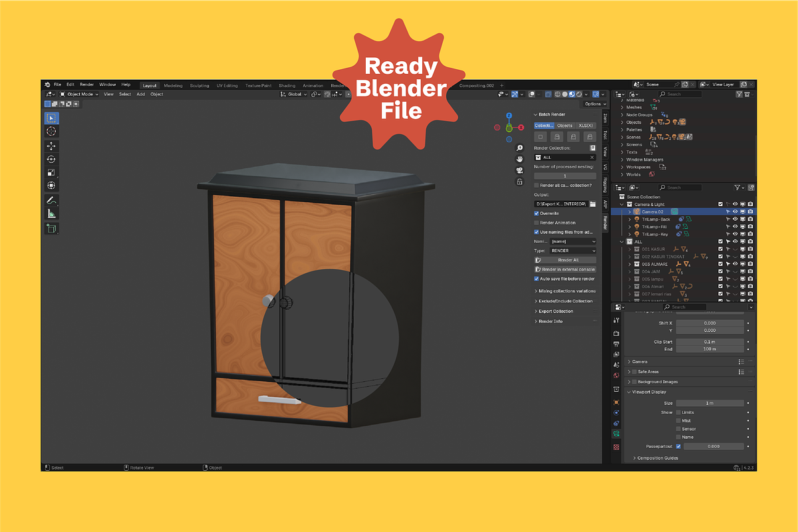The width and height of the screenshot is (798, 532).
Task: Open the Output properties tab icon
Action: (616, 344)
